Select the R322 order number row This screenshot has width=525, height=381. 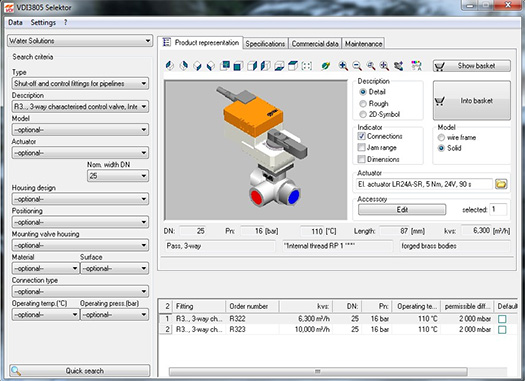pyautogui.click(x=338, y=319)
